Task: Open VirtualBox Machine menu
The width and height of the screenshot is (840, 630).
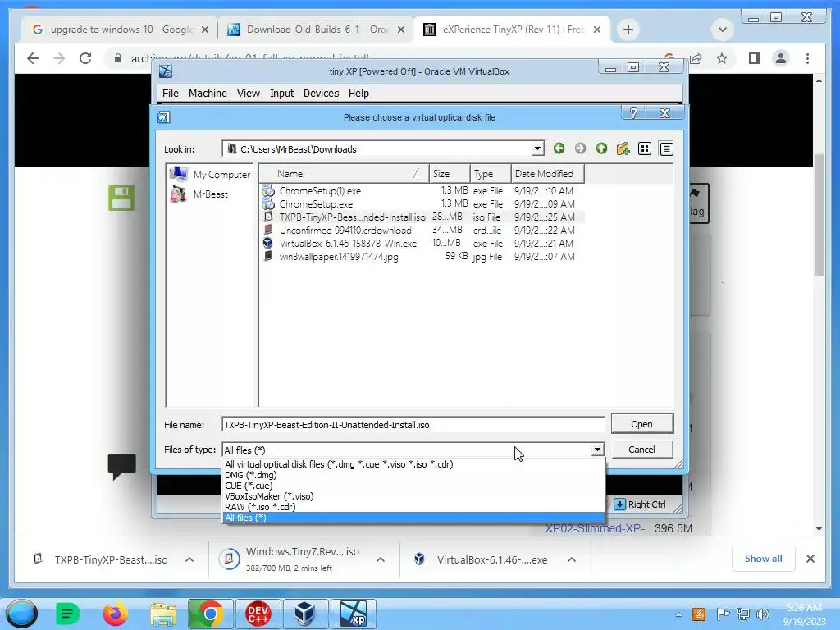Action: tap(208, 94)
